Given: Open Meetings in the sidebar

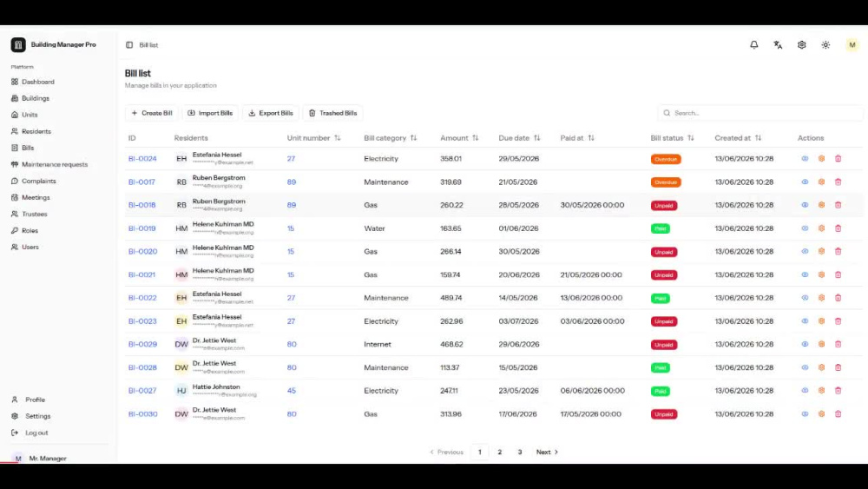Looking at the screenshot, I should click(x=30, y=198).
